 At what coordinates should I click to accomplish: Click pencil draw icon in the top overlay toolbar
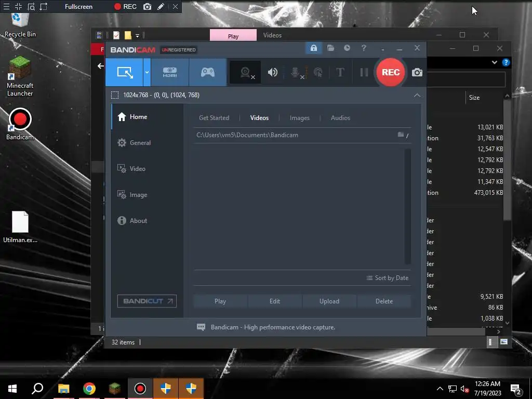click(x=161, y=6)
